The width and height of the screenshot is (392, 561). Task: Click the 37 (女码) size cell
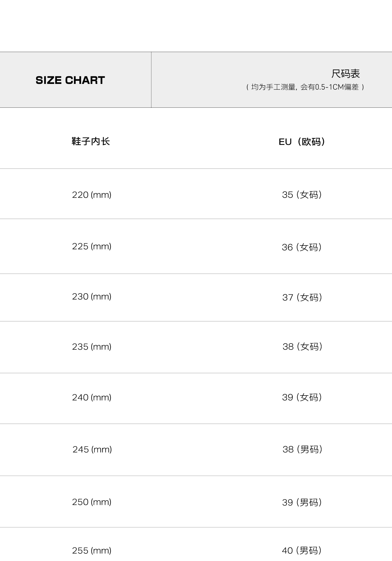click(302, 297)
